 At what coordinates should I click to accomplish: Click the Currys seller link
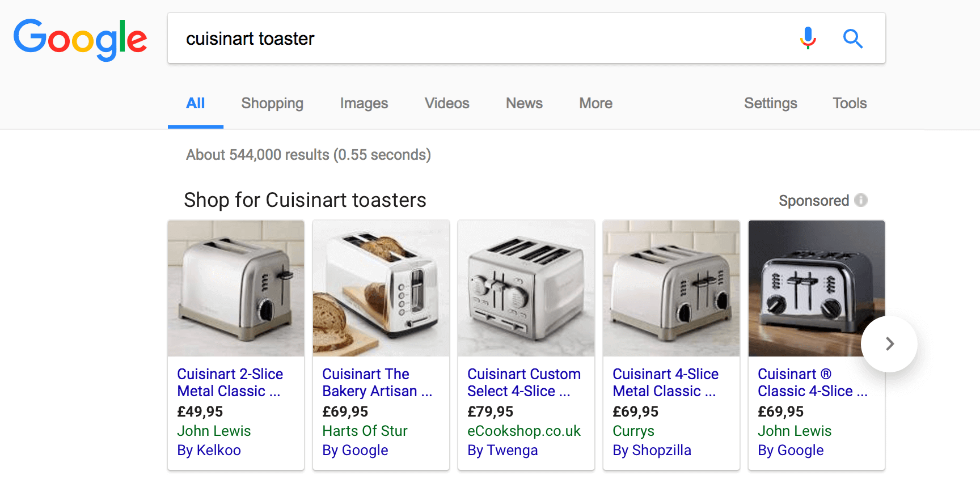(633, 431)
